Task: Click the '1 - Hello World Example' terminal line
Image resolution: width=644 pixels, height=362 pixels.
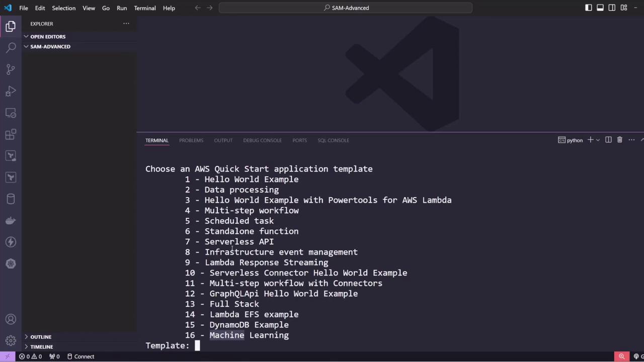Action: [x=242, y=179]
